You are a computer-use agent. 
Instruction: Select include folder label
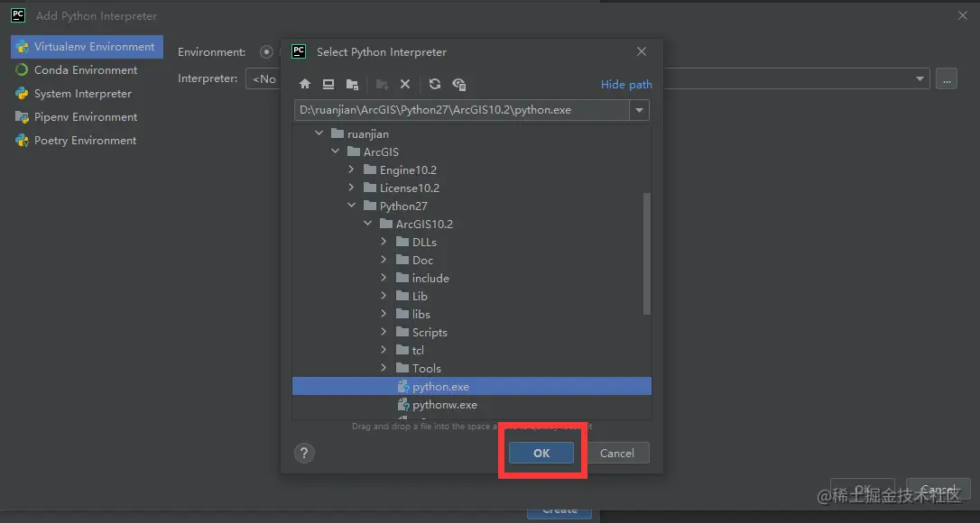coord(430,278)
